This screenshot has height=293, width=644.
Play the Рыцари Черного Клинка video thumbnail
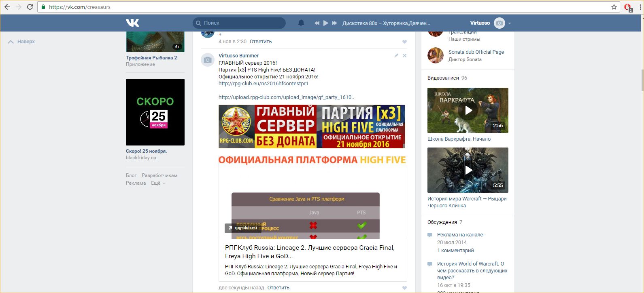(468, 170)
